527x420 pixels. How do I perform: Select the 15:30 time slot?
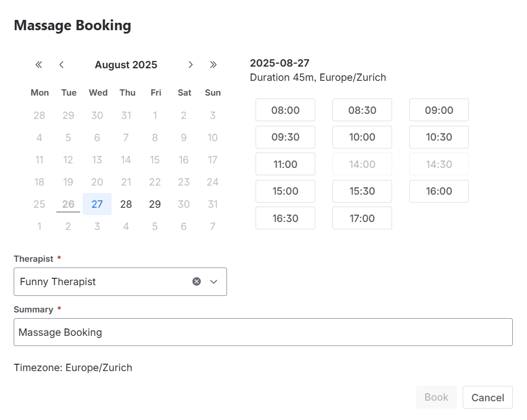pos(362,191)
